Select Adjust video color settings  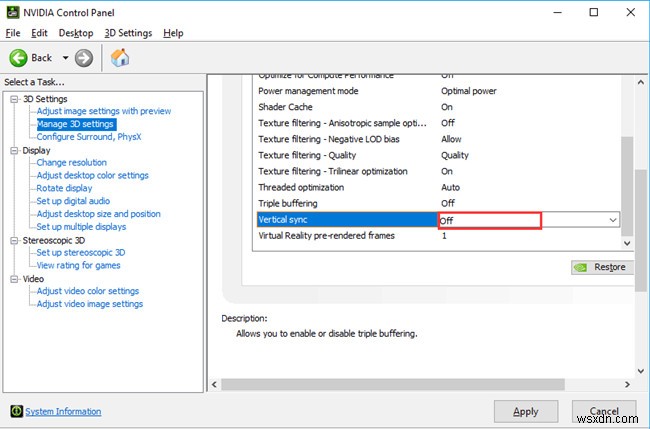[x=88, y=291]
